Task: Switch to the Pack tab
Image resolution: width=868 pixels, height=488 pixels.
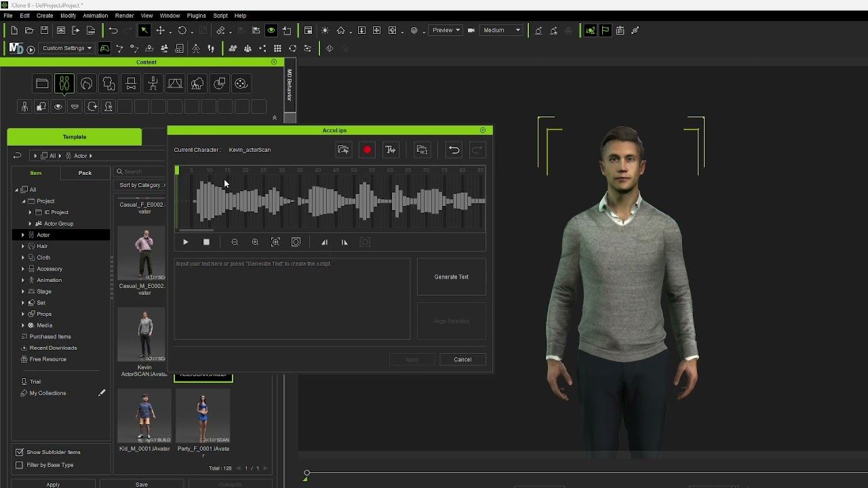Action: (x=85, y=173)
